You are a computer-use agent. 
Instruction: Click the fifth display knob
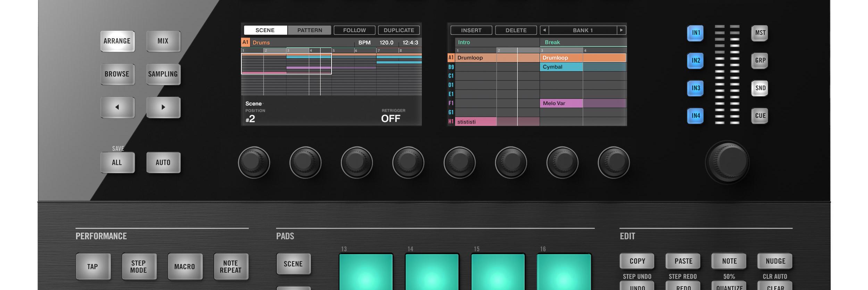click(460, 162)
